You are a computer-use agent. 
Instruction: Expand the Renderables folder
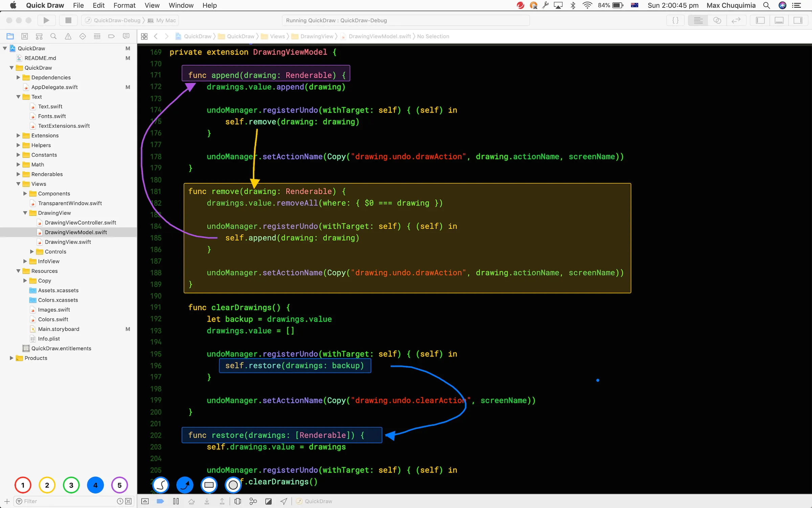pyautogui.click(x=18, y=174)
